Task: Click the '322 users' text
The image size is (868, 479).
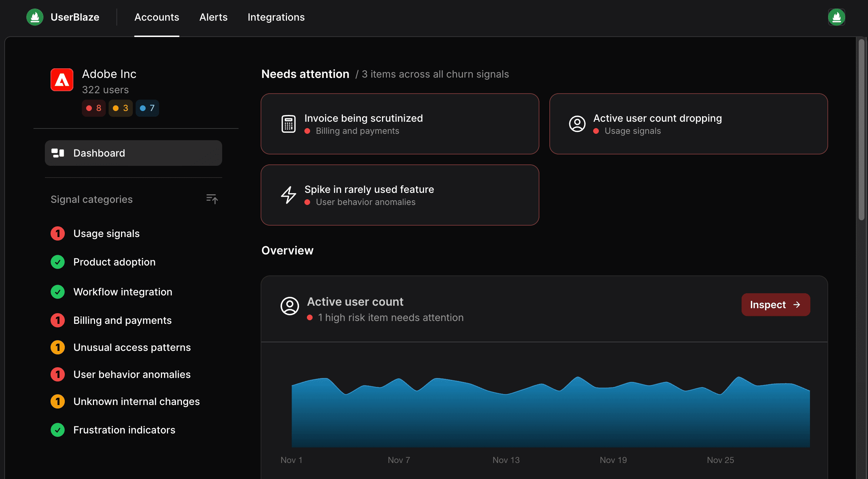Action: tap(105, 90)
